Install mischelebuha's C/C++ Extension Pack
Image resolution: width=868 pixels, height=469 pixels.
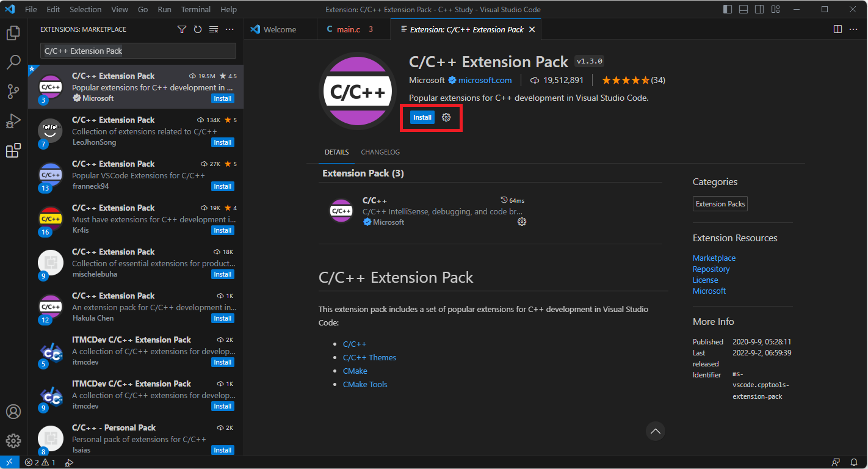[x=222, y=274]
